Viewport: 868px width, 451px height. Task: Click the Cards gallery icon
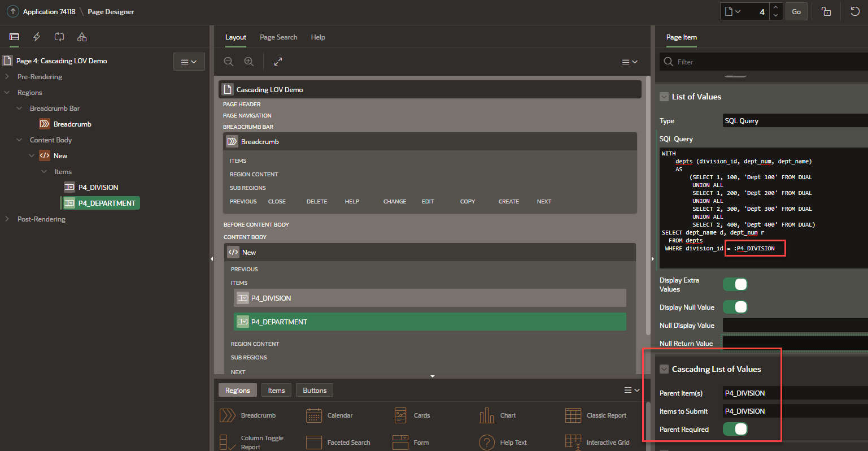tap(400, 415)
